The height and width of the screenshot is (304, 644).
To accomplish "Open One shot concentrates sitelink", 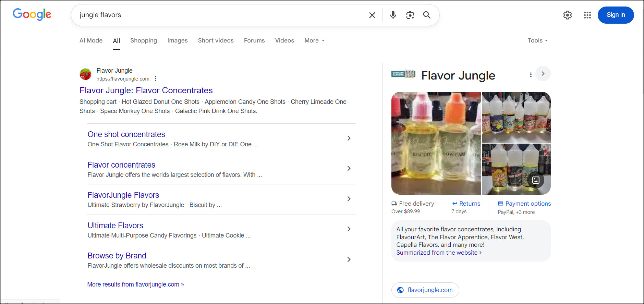I will (x=126, y=134).
